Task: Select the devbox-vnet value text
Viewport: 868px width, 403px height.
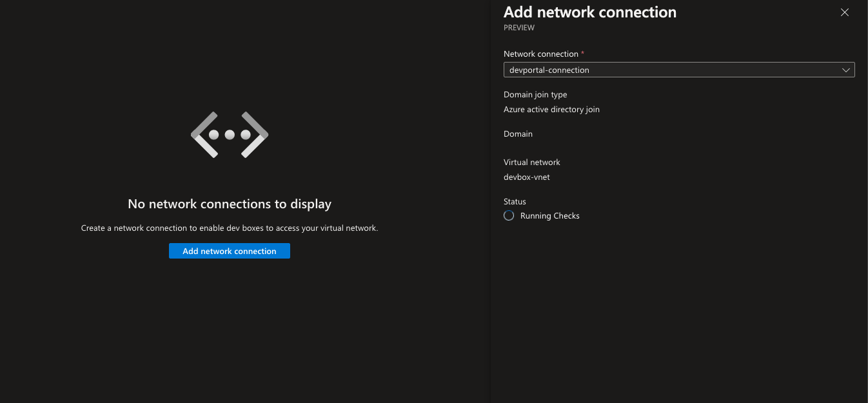Action: [x=527, y=177]
